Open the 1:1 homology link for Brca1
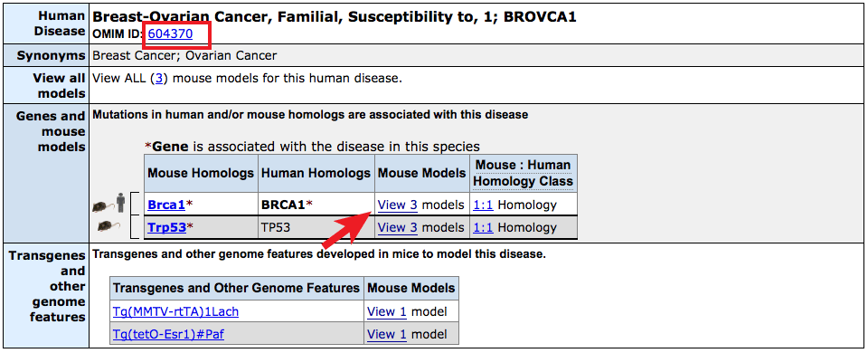This screenshot has height=353, width=868. (484, 205)
